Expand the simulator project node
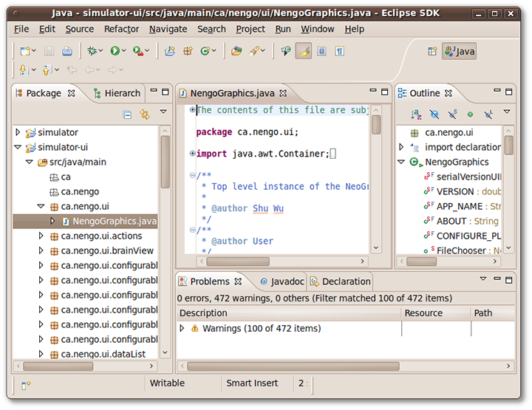Viewport: 532px width, 410px height. (x=18, y=132)
